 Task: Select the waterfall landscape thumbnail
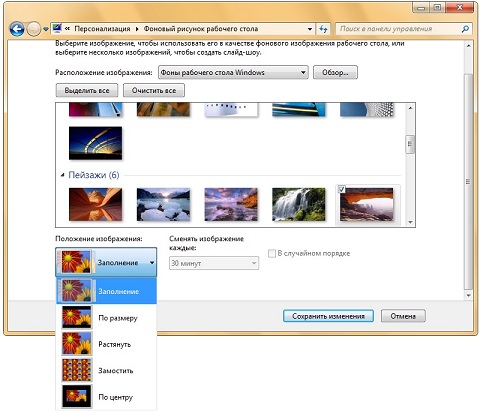299,204
